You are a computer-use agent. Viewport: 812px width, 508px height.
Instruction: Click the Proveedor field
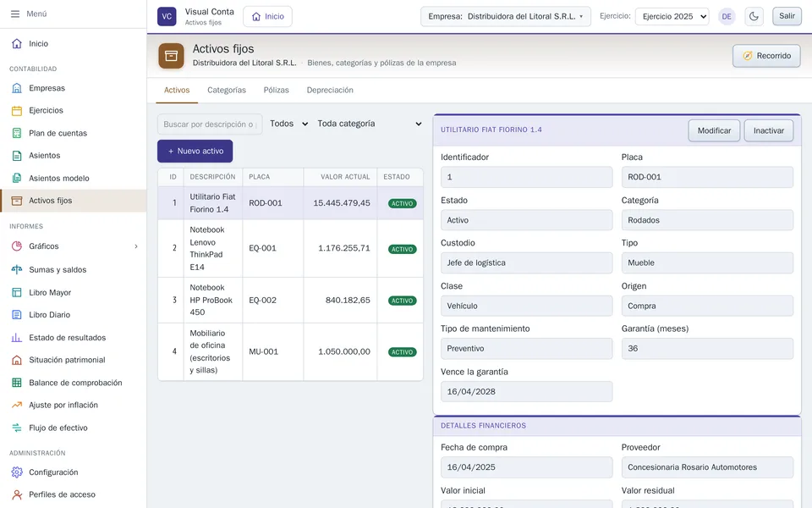click(707, 467)
